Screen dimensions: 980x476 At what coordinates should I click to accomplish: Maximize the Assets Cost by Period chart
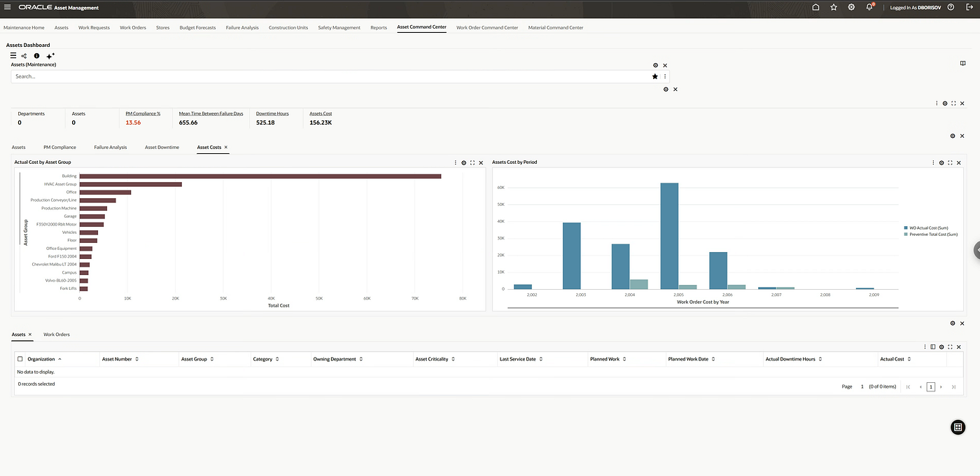[951, 162]
